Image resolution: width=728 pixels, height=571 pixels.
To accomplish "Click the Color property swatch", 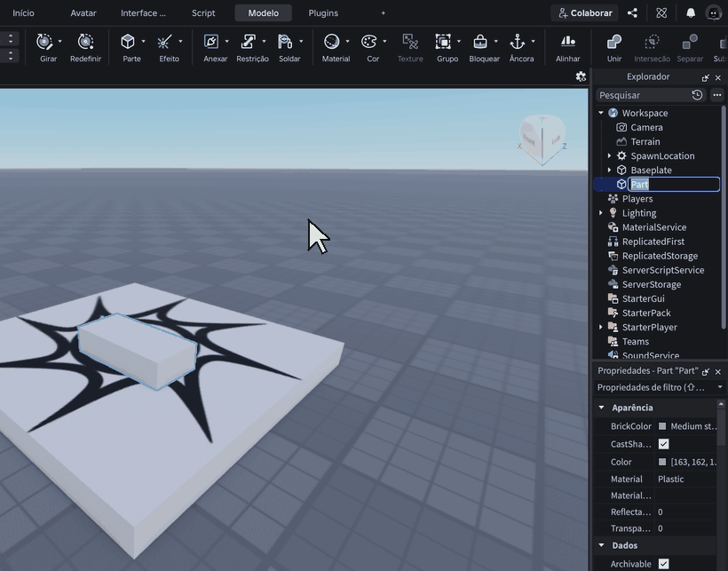I will (x=662, y=462).
